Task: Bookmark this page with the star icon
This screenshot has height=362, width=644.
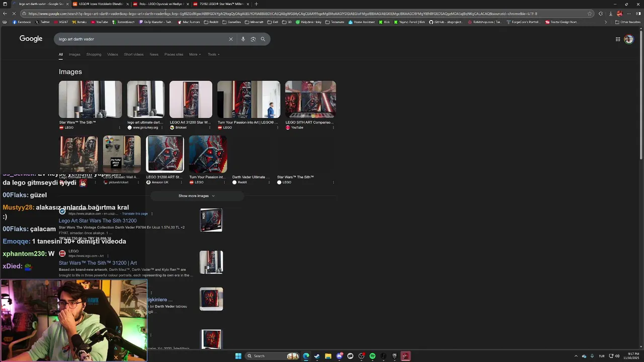Action: 590,14
